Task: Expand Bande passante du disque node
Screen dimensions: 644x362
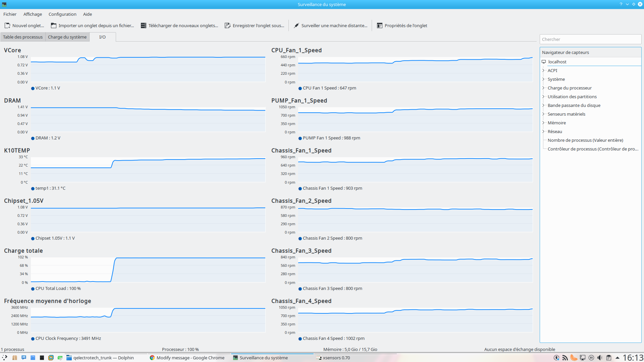Action: pyautogui.click(x=543, y=105)
